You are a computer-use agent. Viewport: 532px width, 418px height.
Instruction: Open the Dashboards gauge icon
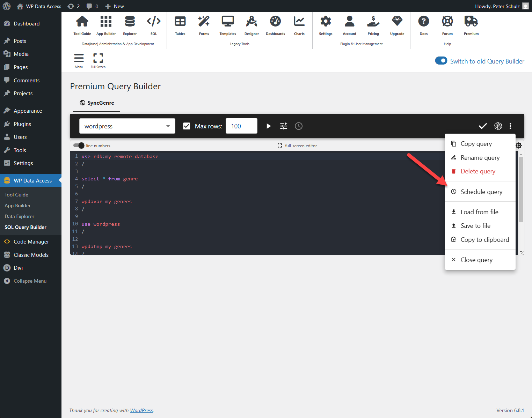(x=275, y=22)
